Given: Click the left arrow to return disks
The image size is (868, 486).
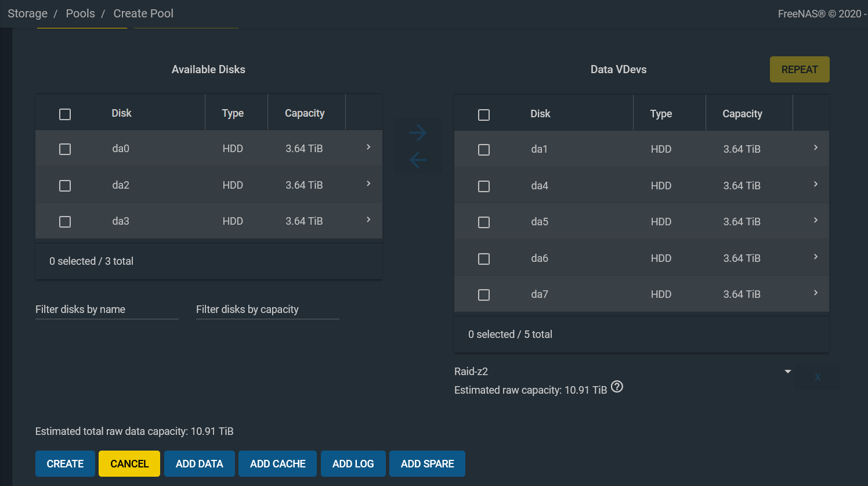Looking at the screenshot, I should click(x=418, y=159).
